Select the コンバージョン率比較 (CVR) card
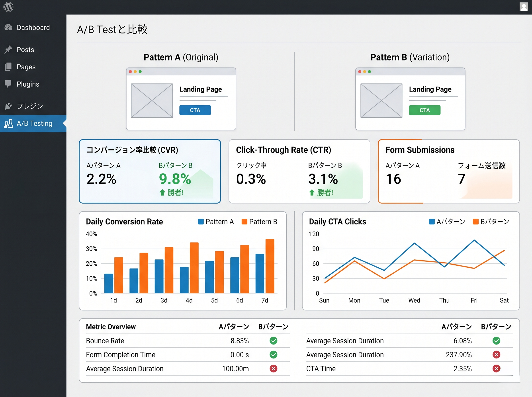 [x=150, y=171]
